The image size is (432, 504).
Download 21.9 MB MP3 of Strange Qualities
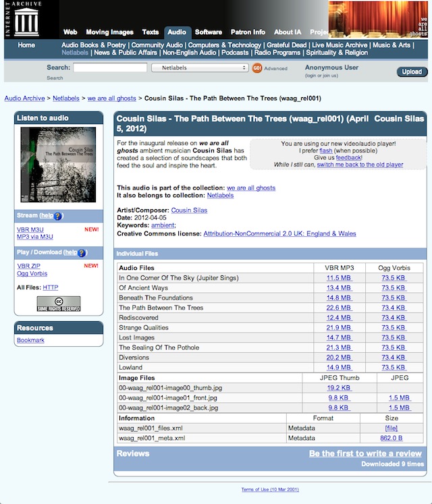339,327
